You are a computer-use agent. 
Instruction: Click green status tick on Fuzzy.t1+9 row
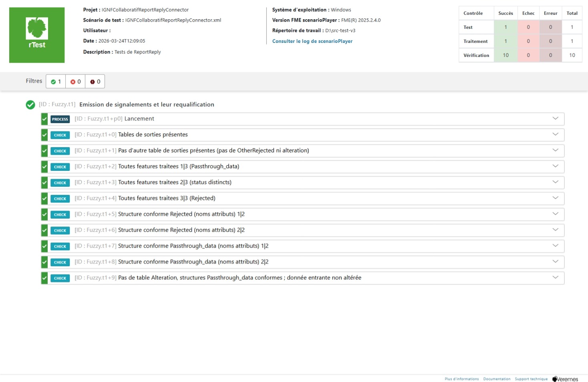click(44, 278)
